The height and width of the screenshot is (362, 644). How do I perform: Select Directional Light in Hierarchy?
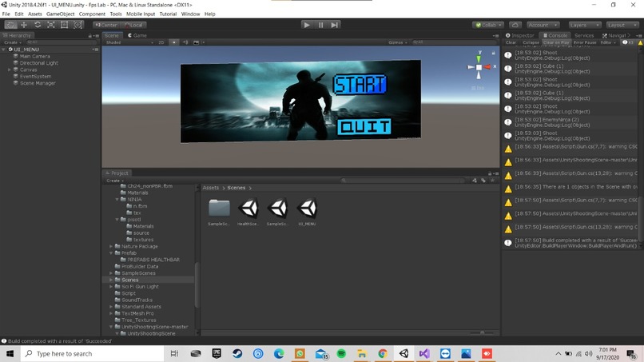click(39, 63)
